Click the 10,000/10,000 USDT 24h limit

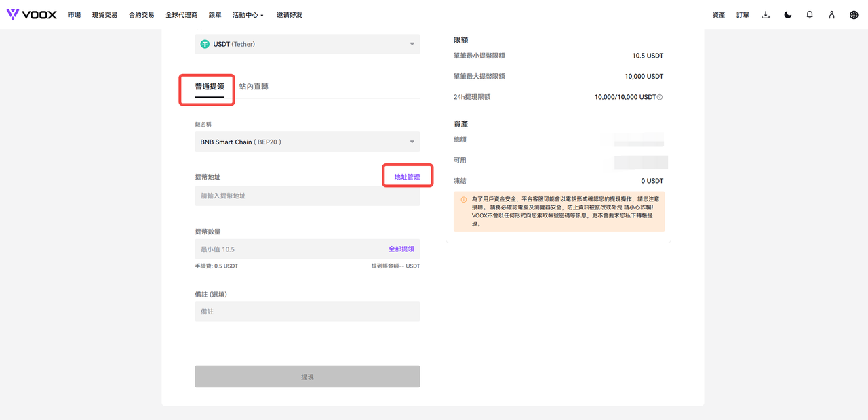[x=625, y=97]
